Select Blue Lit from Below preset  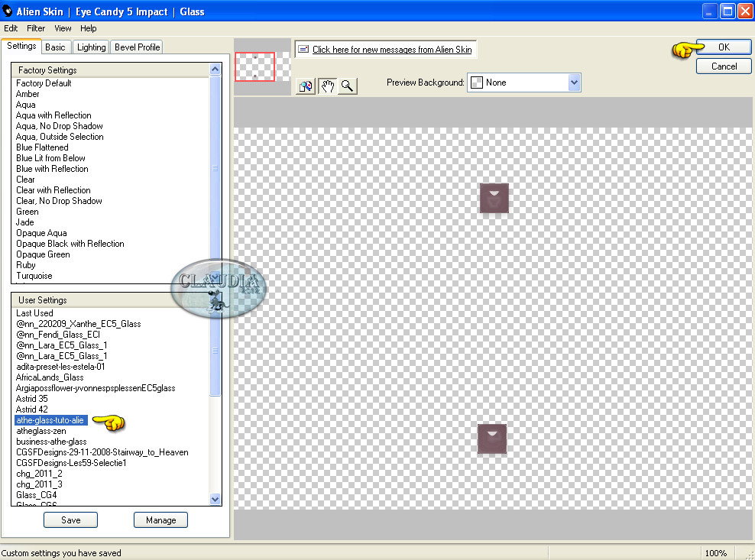coord(50,158)
